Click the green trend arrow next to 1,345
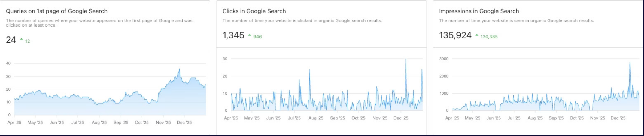Viewport: 644px width, 136px height. pyautogui.click(x=250, y=35)
